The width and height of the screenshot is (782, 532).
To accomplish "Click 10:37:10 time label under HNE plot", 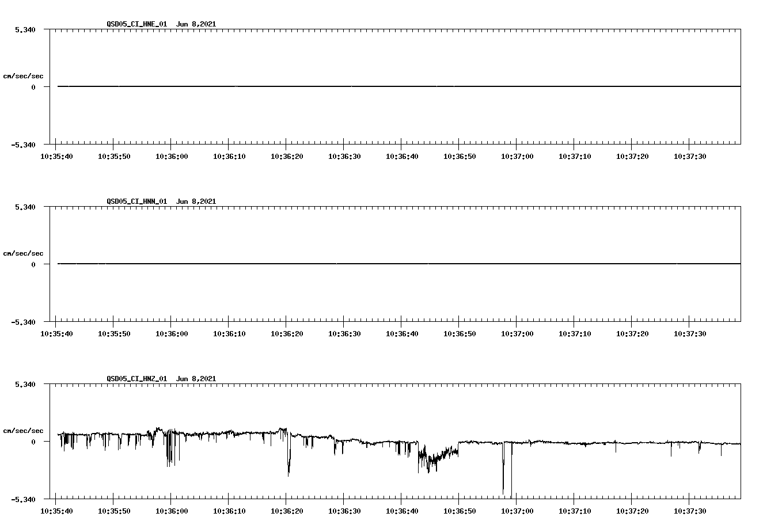I will coord(575,157).
